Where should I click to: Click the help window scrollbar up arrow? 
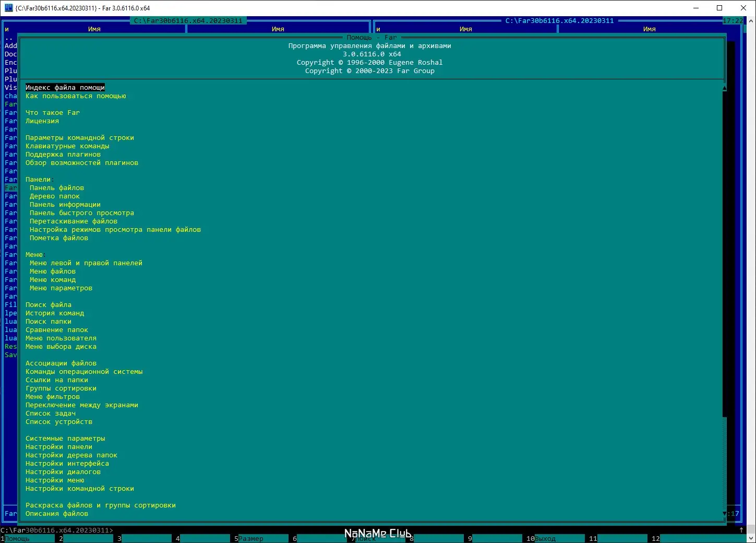coord(724,87)
